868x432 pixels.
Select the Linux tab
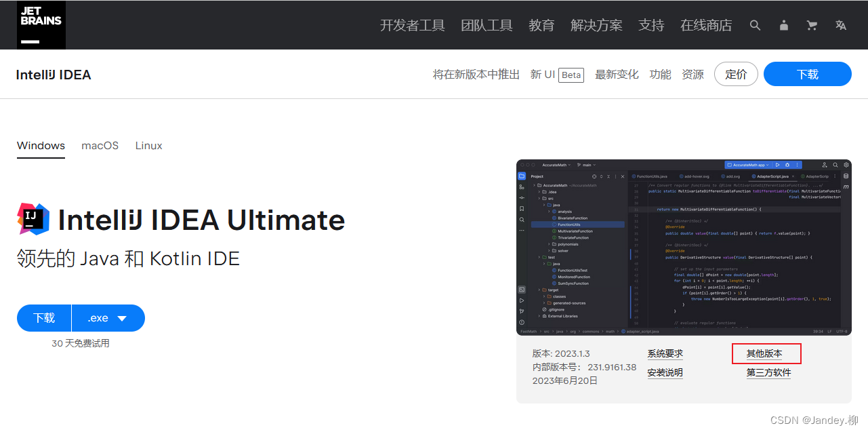[x=148, y=146]
